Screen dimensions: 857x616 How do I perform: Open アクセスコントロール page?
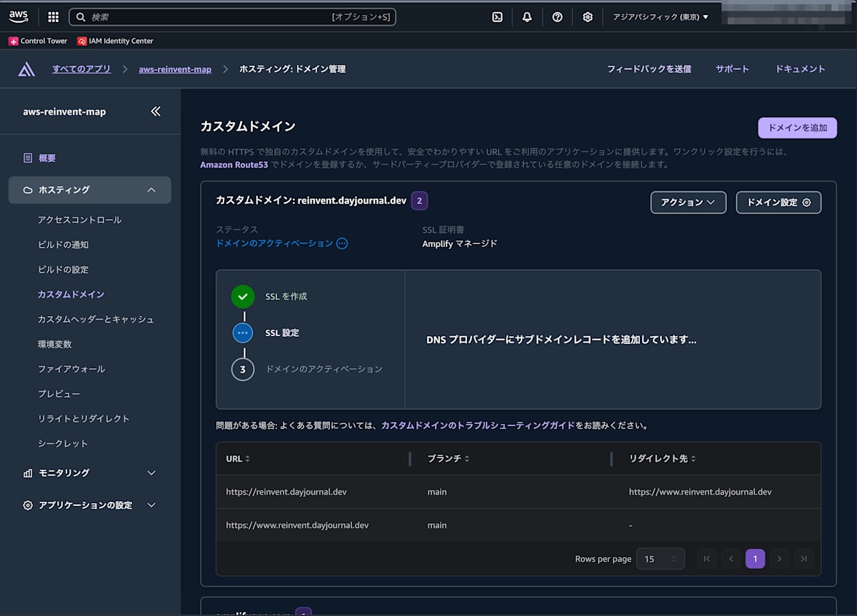(79, 220)
